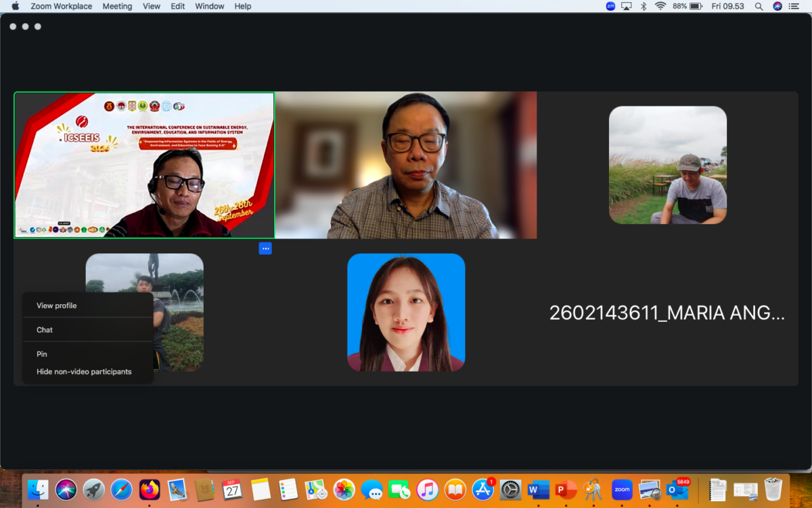812x508 pixels.
Task: Open Zoom app in the dock
Action: pyautogui.click(x=622, y=489)
